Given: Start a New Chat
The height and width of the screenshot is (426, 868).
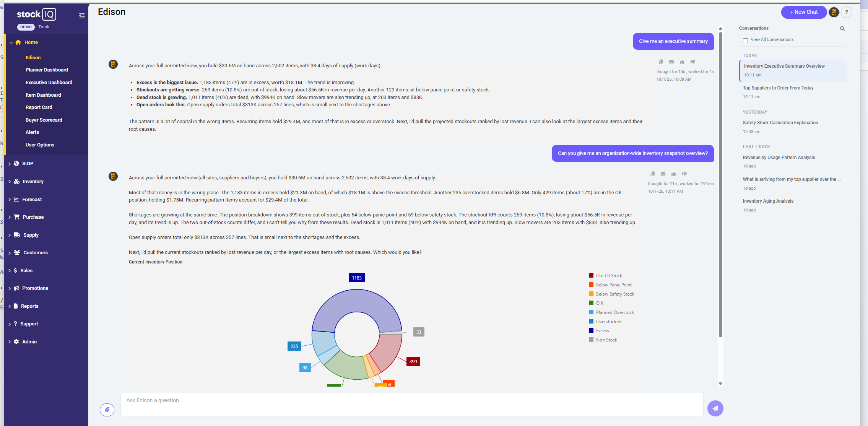Looking at the screenshot, I should [804, 12].
